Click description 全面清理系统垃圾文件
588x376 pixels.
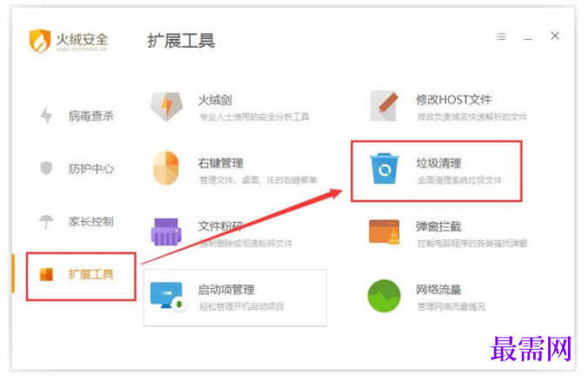tap(460, 180)
